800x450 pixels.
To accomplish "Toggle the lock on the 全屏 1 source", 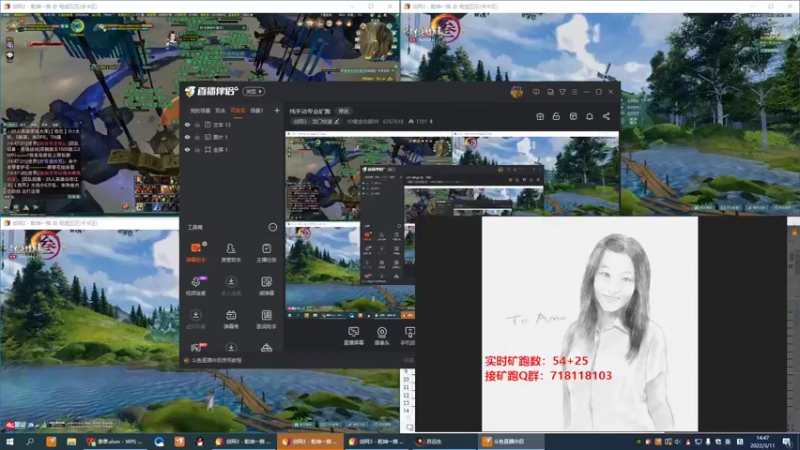I will pos(197,150).
